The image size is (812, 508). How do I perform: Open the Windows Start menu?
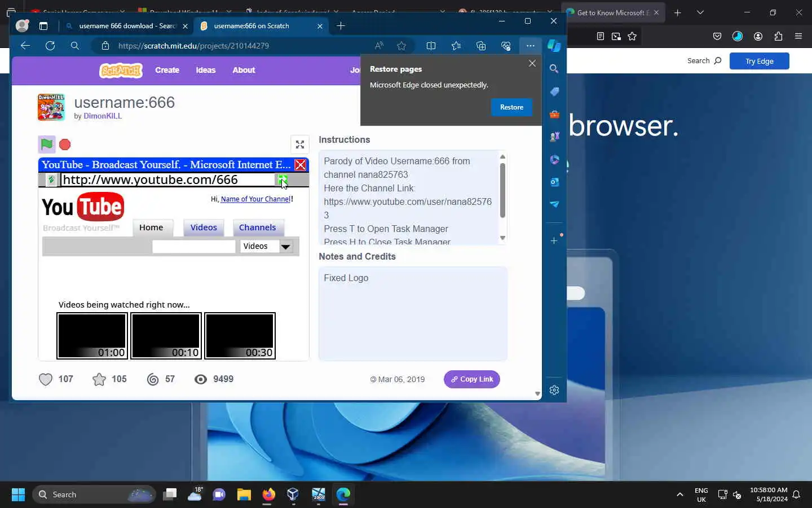(18, 494)
